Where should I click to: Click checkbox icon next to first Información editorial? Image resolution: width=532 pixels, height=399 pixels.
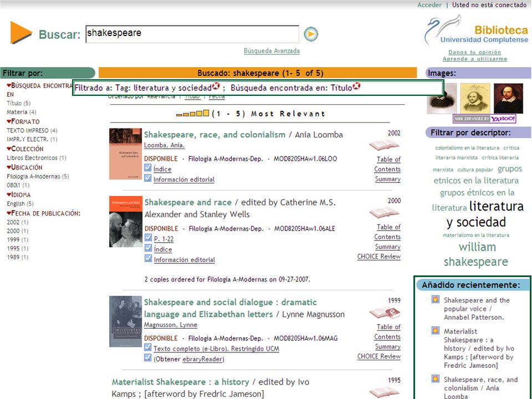pyautogui.click(x=147, y=178)
